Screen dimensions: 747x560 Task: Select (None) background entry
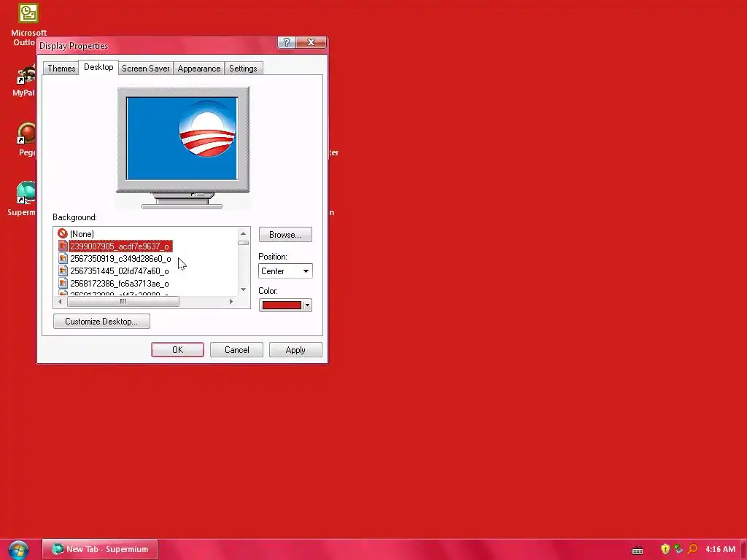82,234
